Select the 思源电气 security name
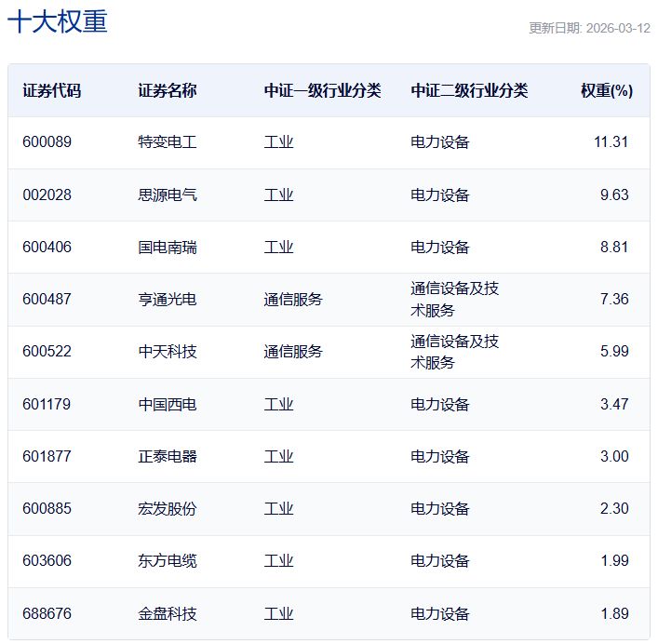Screen dimensions: 658x644 coord(168,195)
